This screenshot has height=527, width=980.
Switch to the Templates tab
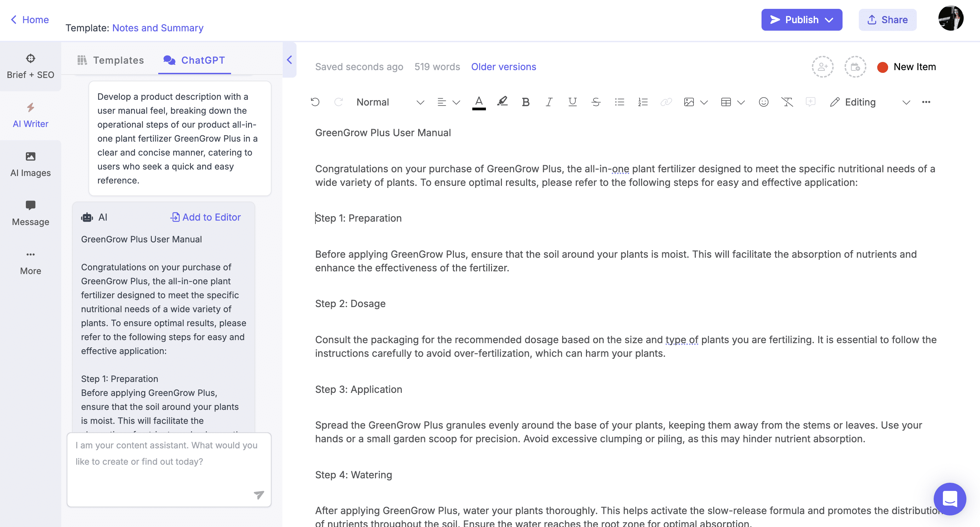110,60
